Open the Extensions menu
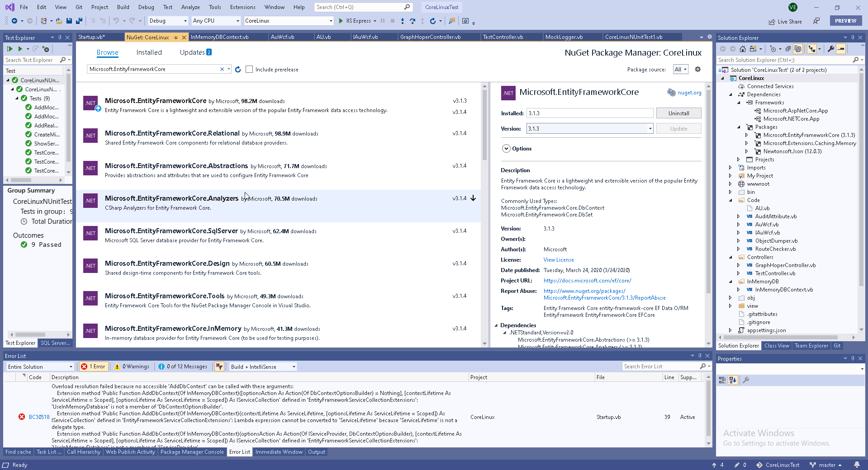 pyautogui.click(x=243, y=7)
